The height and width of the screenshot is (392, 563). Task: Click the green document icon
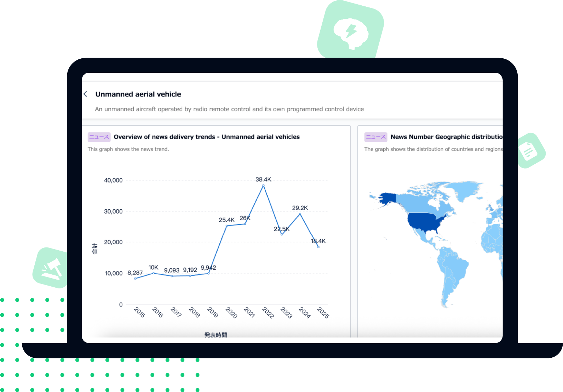529,151
